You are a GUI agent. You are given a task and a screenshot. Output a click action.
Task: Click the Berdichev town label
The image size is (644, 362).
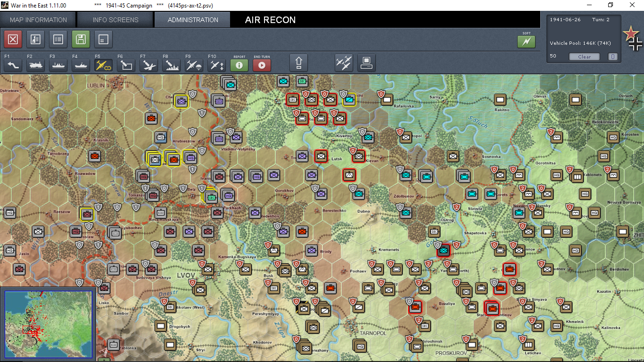tap(619, 269)
